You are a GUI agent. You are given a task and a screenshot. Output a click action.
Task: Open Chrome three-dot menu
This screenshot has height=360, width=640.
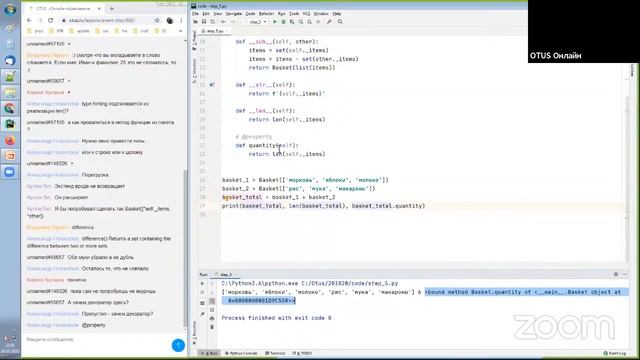[181, 20]
